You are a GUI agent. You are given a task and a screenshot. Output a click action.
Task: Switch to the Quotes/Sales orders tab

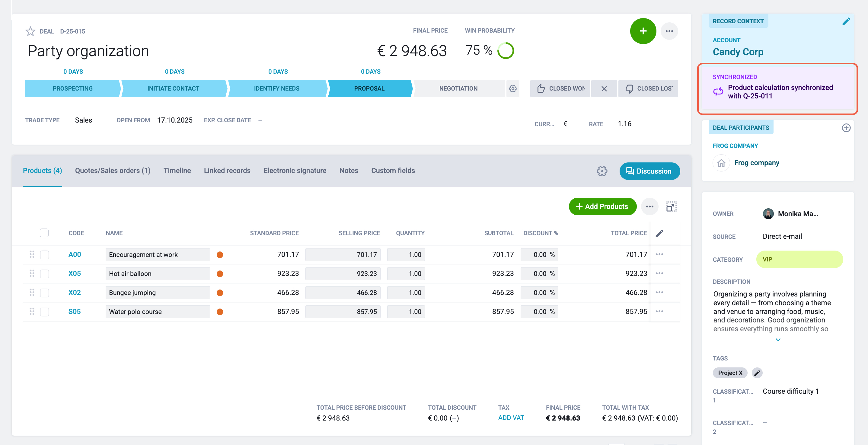113,171
